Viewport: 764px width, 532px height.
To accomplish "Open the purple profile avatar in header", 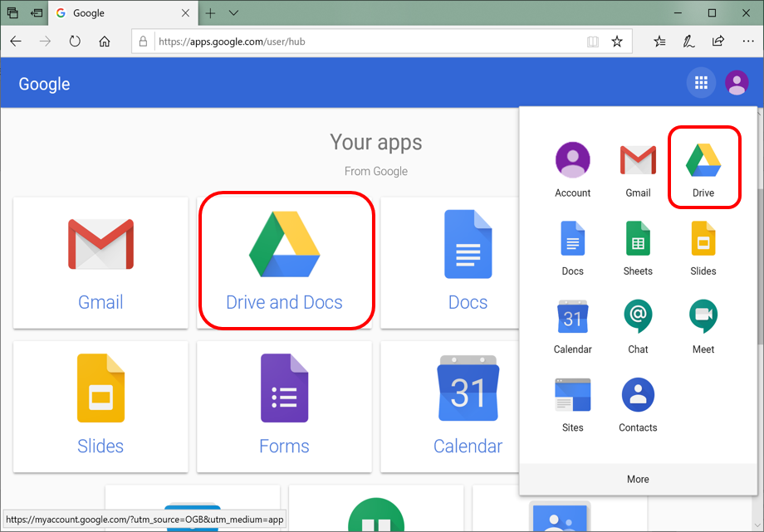I will [737, 83].
